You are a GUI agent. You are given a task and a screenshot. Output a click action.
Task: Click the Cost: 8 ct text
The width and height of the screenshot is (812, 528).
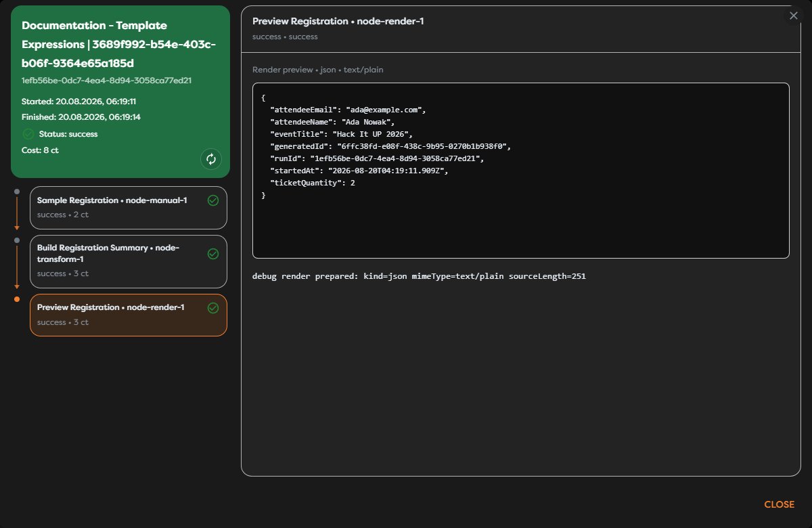pos(40,150)
